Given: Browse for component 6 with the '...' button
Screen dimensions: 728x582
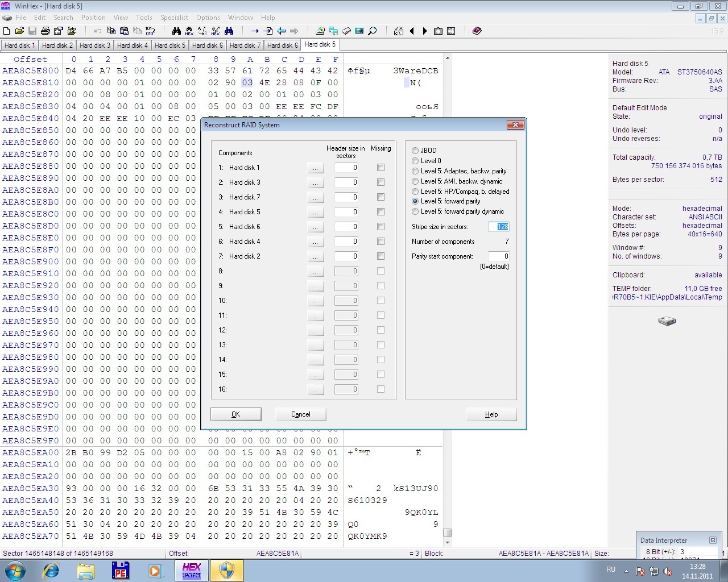Looking at the screenshot, I should click(x=315, y=242).
